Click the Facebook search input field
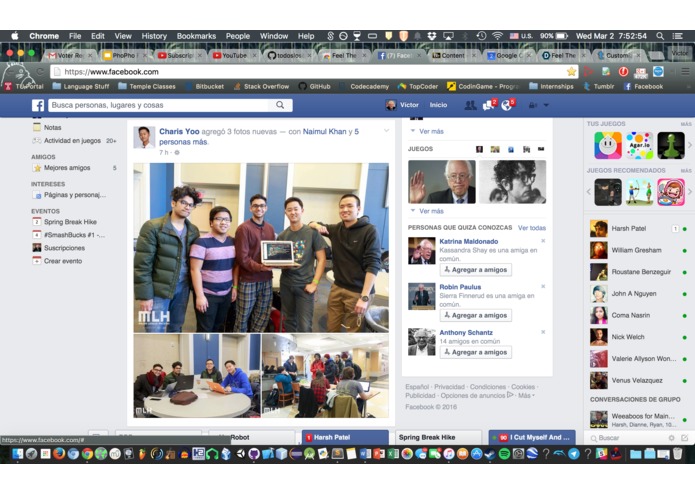This screenshot has height=494, width=695. pyautogui.click(x=158, y=105)
